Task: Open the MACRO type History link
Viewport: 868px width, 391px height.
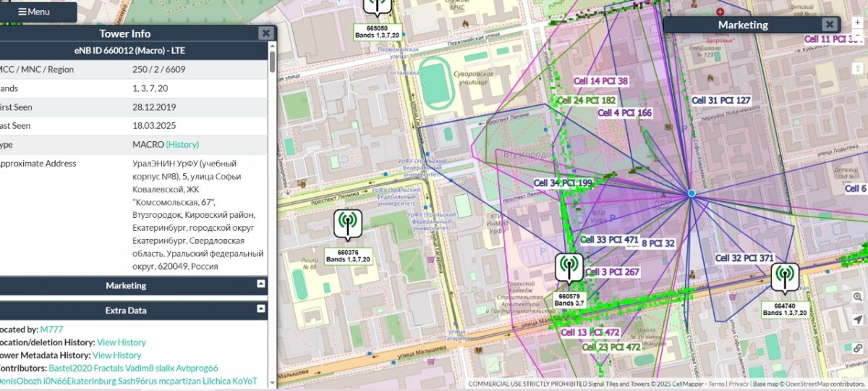Action: (182, 145)
